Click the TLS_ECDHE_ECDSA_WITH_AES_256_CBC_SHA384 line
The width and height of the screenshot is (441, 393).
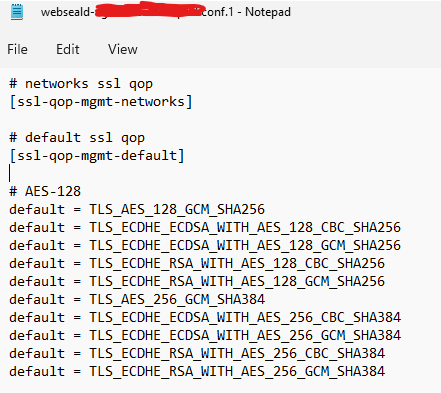(205, 318)
